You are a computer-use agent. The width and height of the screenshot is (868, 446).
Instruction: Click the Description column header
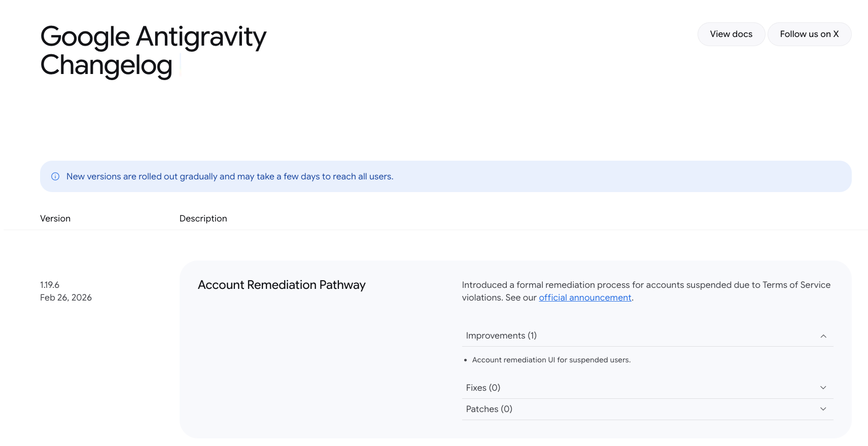click(x=203, y=218)
